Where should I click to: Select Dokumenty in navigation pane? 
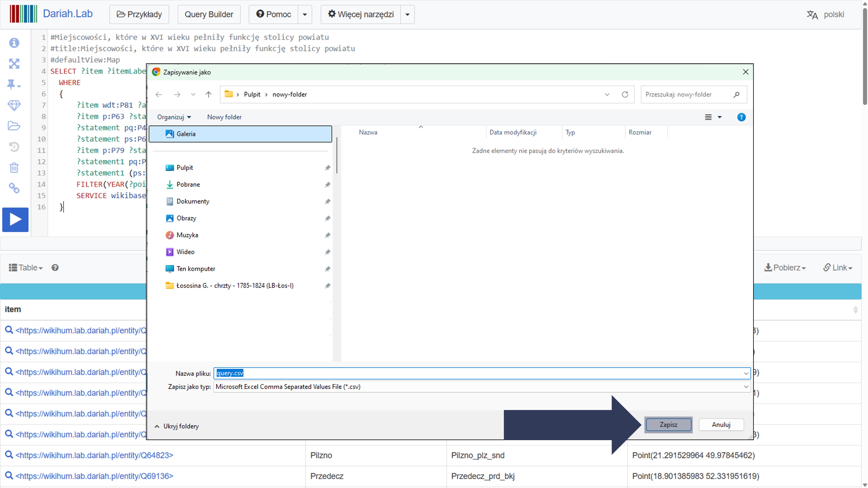click(192, 201)
